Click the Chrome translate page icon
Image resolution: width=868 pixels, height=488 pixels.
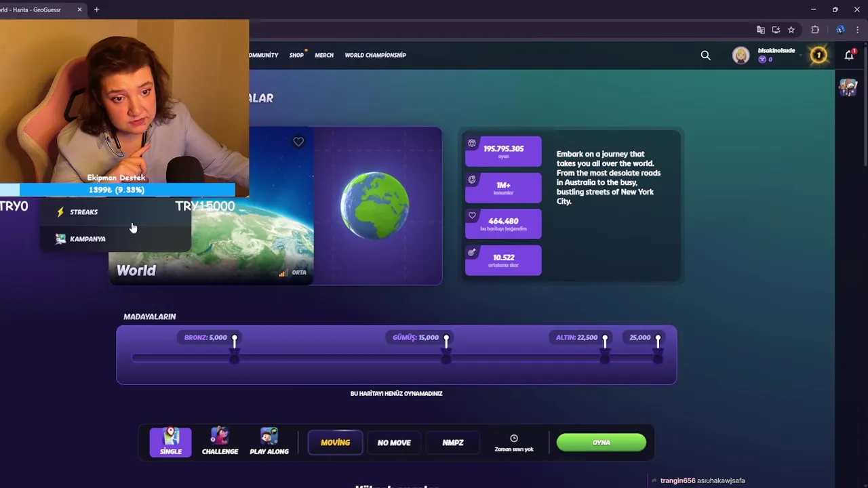761,30
